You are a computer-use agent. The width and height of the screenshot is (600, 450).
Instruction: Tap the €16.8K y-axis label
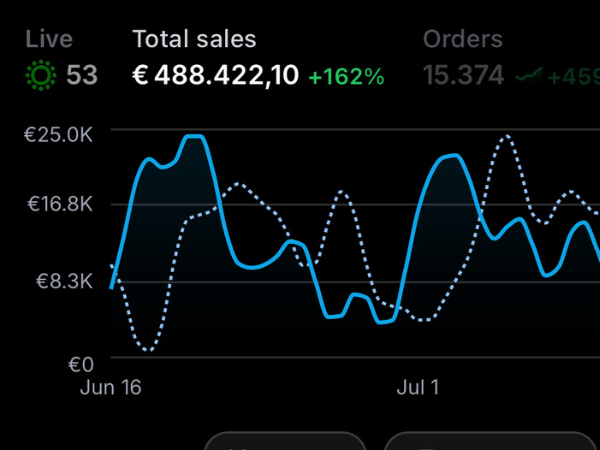[x=60, y=204]
